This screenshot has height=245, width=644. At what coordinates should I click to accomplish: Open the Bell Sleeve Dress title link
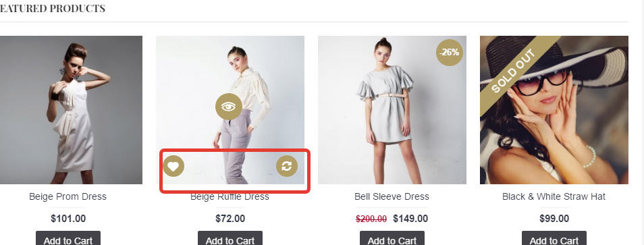392,196
